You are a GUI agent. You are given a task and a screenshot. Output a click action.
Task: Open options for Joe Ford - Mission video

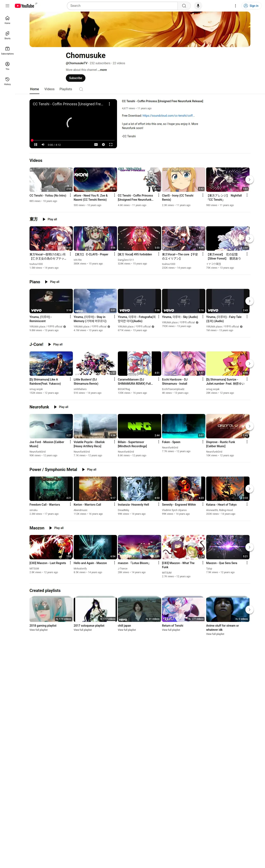tap(70, 442)
